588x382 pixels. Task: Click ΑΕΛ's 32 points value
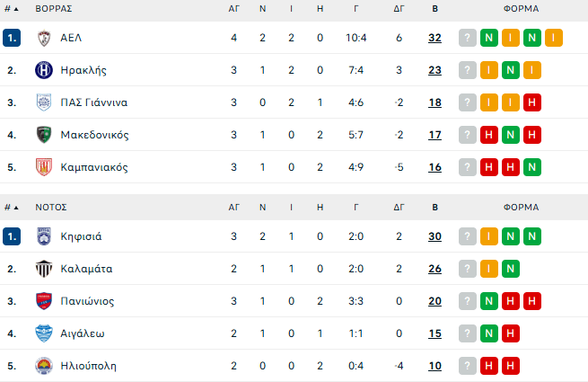435,38
